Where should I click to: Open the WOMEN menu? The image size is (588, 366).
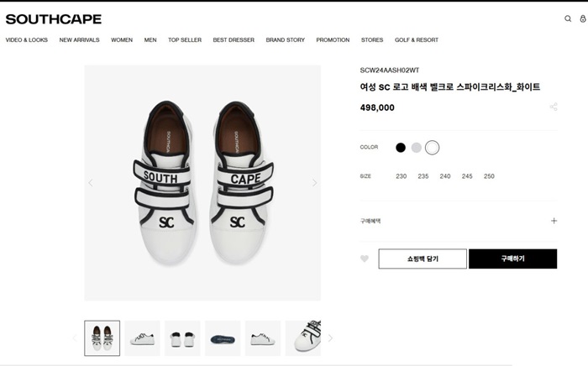click(122, 40)
